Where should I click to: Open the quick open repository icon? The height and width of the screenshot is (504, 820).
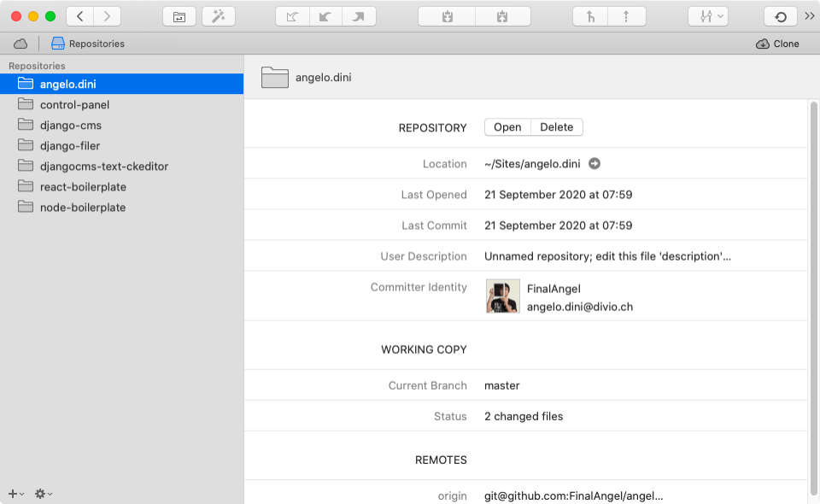(x=179, y=16)
